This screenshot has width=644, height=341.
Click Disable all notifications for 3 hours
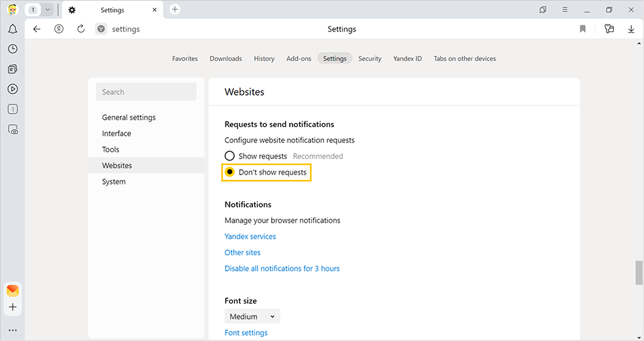[282, 269]
